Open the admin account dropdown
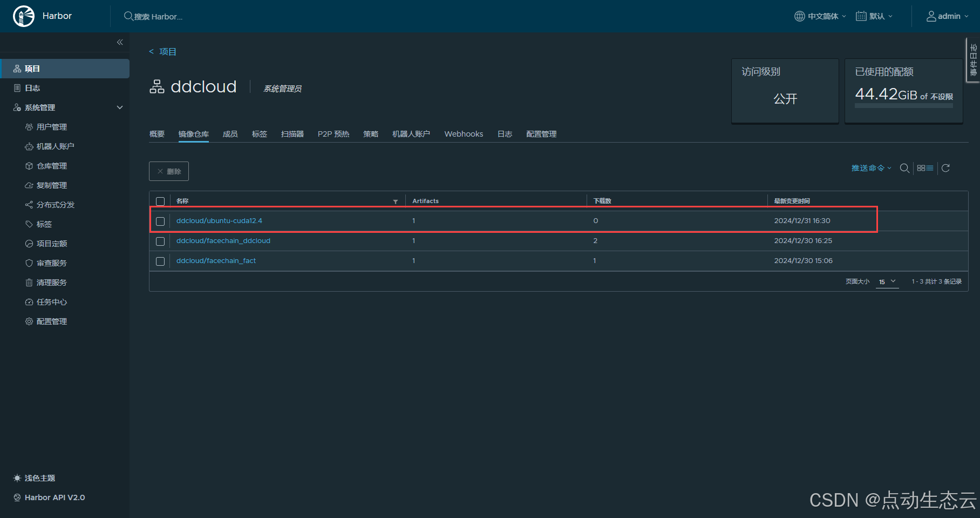The height and width of the screenshot is (518, 980). [x=948, y=16]
